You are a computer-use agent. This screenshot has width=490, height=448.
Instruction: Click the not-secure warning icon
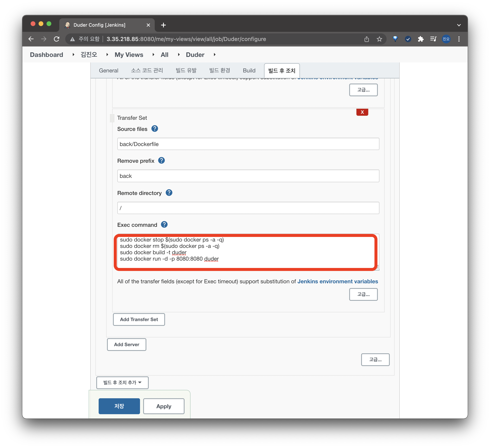[72, 39]
